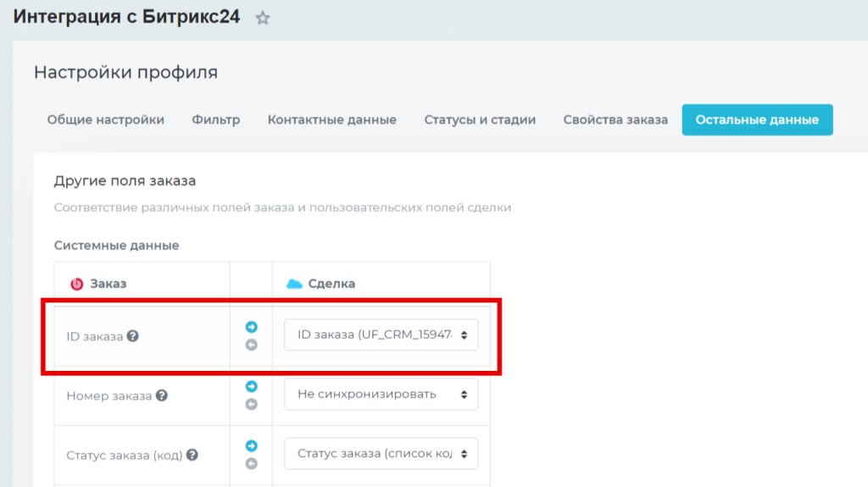Switch to Общие настройки tab
The width and height of the screenshot is (868, 487).
pos(106,119)
